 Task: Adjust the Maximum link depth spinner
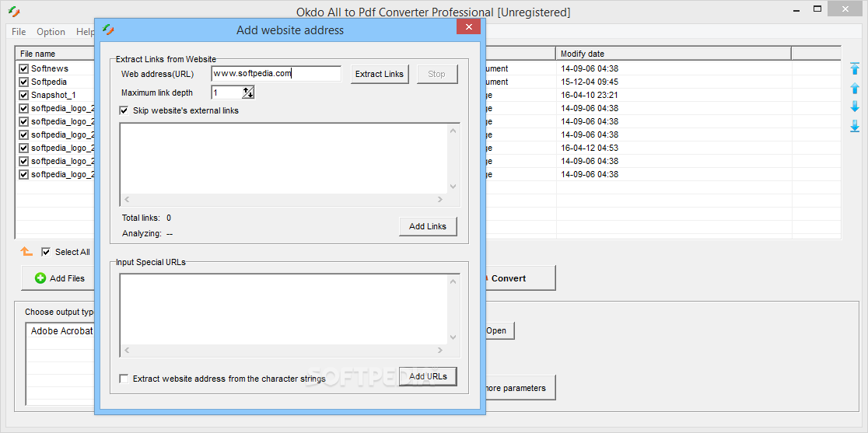(x=248, y=93)
